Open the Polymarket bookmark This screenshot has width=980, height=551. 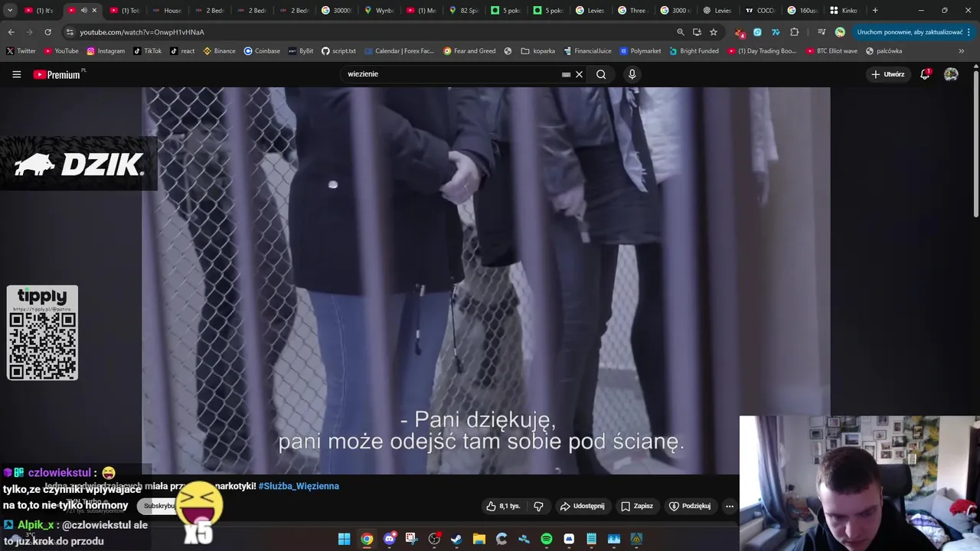641,51
